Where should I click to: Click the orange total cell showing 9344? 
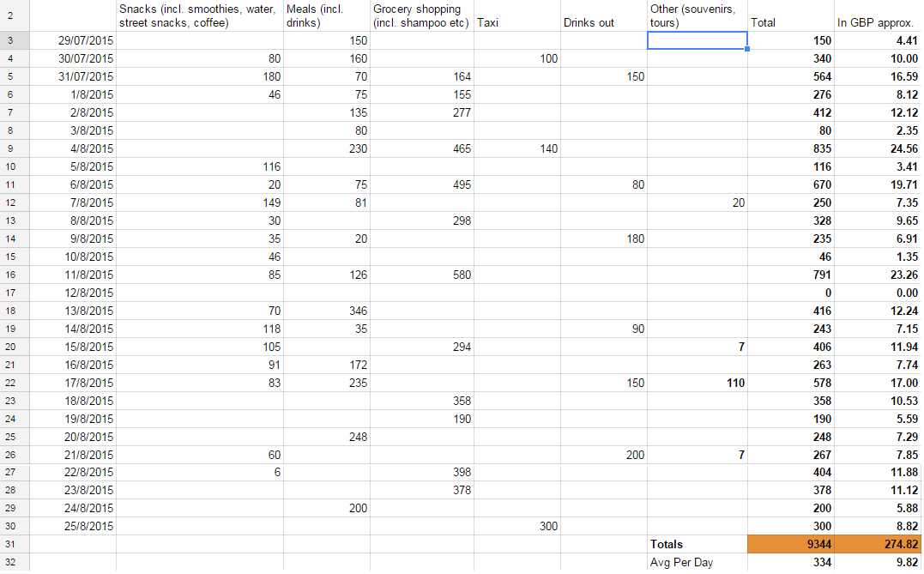pyautogui.click(x=790, y=544)
